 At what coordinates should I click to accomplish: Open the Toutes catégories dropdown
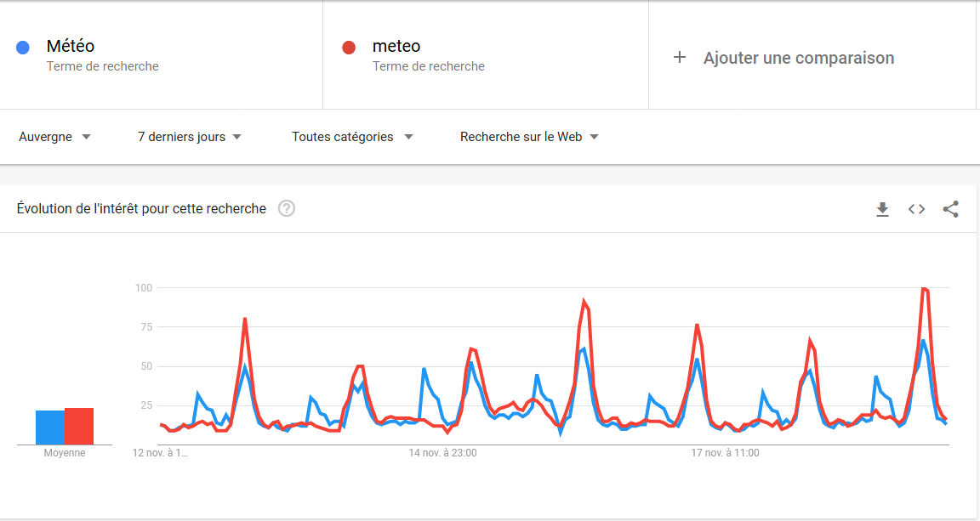click(352, 137)
